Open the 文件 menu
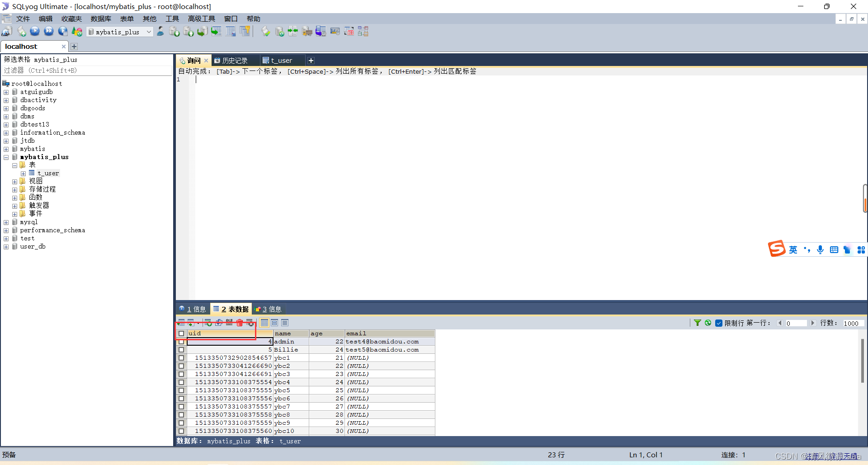Image resolution: width=868 pixels, height=465 pixels. point(23,19)
